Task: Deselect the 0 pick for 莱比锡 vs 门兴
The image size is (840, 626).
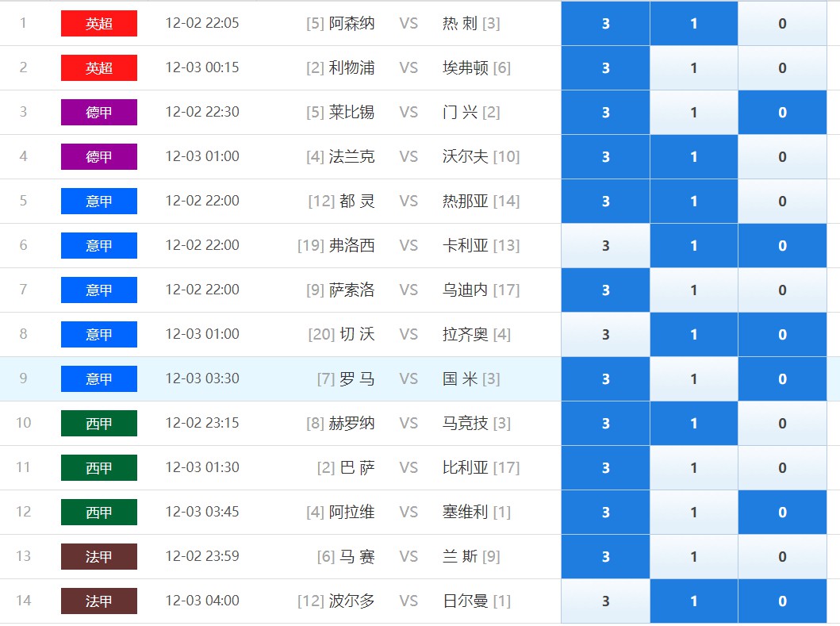Action: click(x=782, y=112)
